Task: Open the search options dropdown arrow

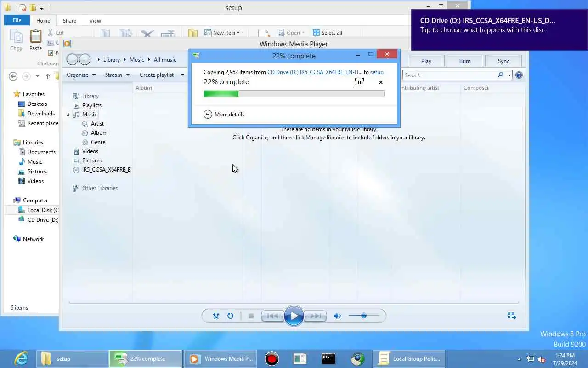Action: (509, 75)
